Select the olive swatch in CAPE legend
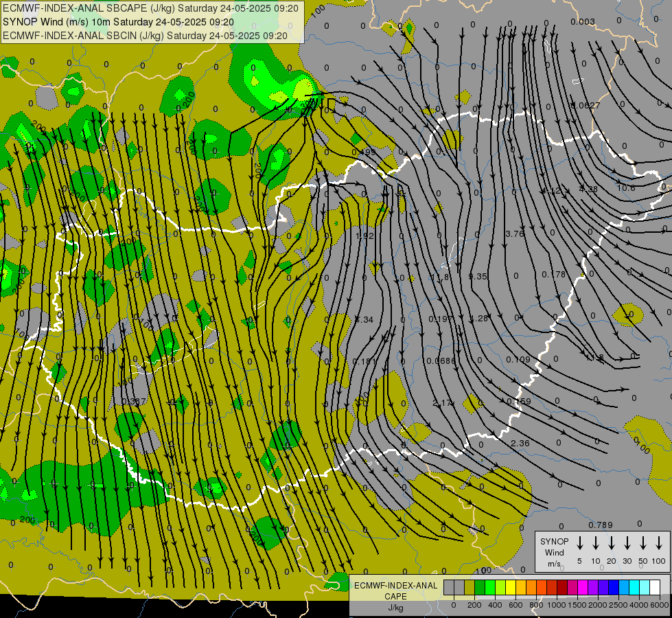672x618 pixels. point(470,588)
